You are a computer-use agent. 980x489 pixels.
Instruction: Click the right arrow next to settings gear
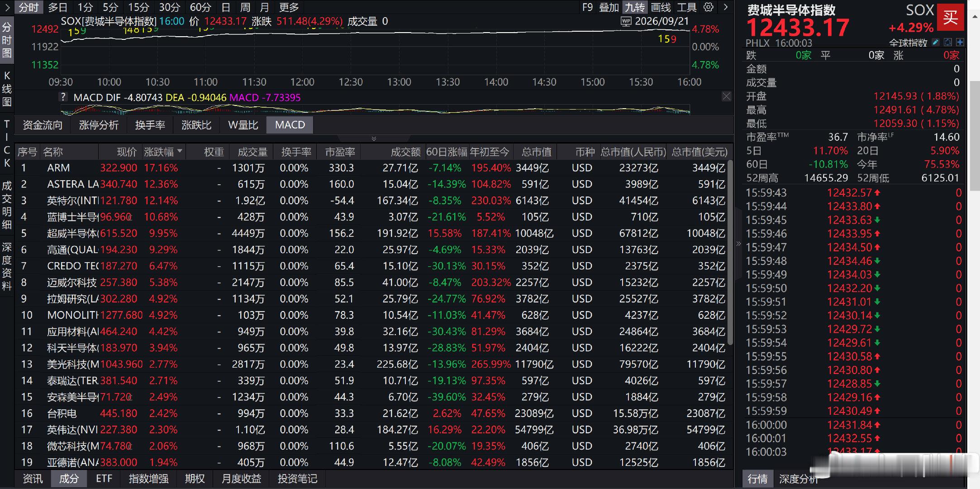(726, 7)
